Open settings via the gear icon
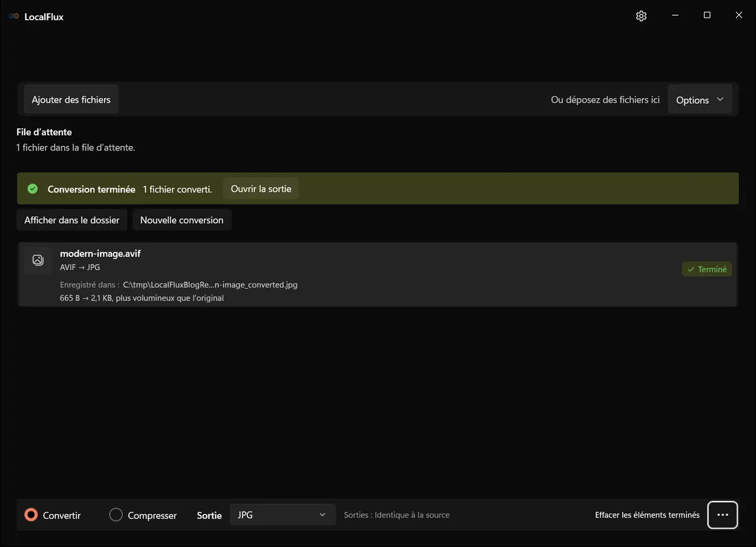 coord(641,16)
